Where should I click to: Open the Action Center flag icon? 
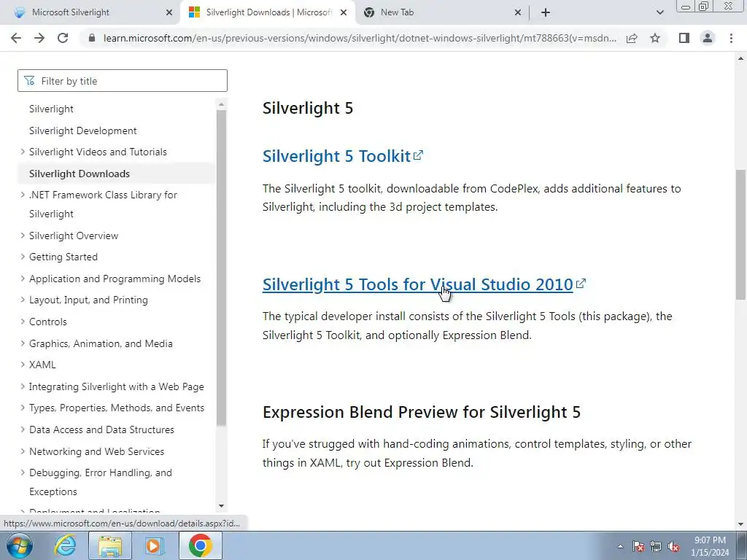[638, 547]
